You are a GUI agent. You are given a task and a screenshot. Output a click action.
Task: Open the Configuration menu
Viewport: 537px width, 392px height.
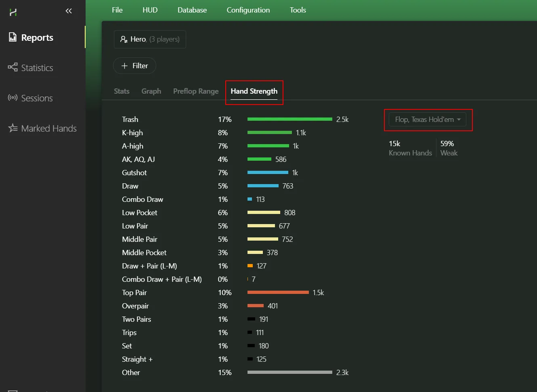click(x=248, y=10)
